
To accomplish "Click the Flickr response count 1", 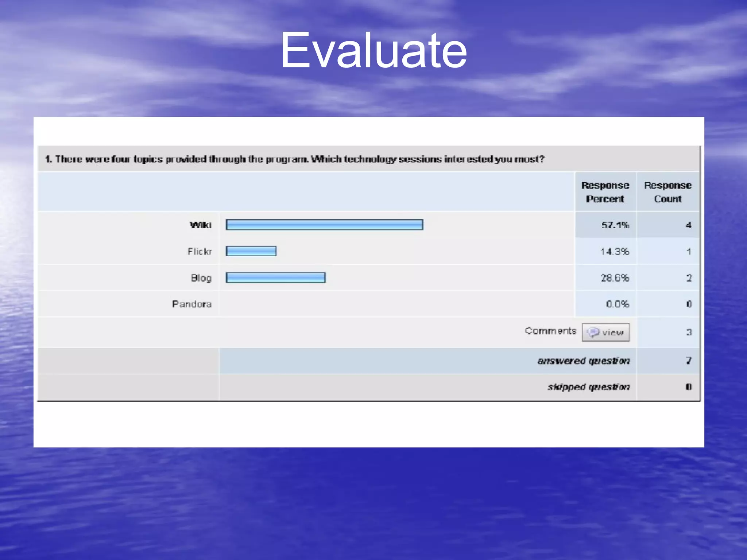I will click(689, 252).
